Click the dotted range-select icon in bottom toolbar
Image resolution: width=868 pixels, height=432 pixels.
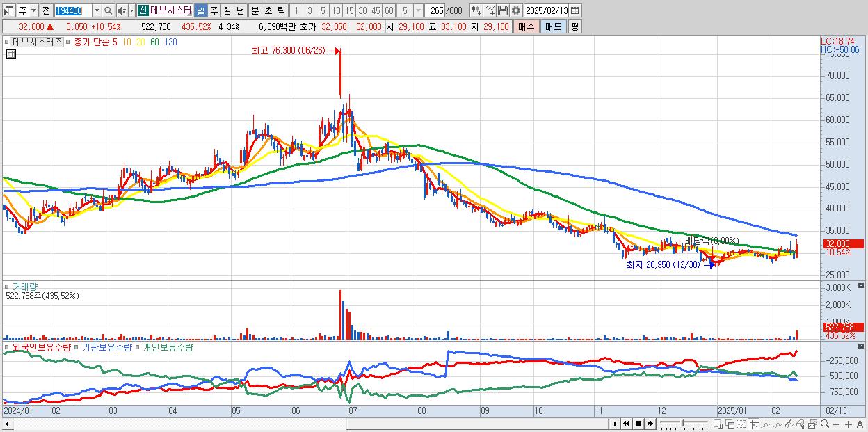pyautogui.click(x=742, y=424)
